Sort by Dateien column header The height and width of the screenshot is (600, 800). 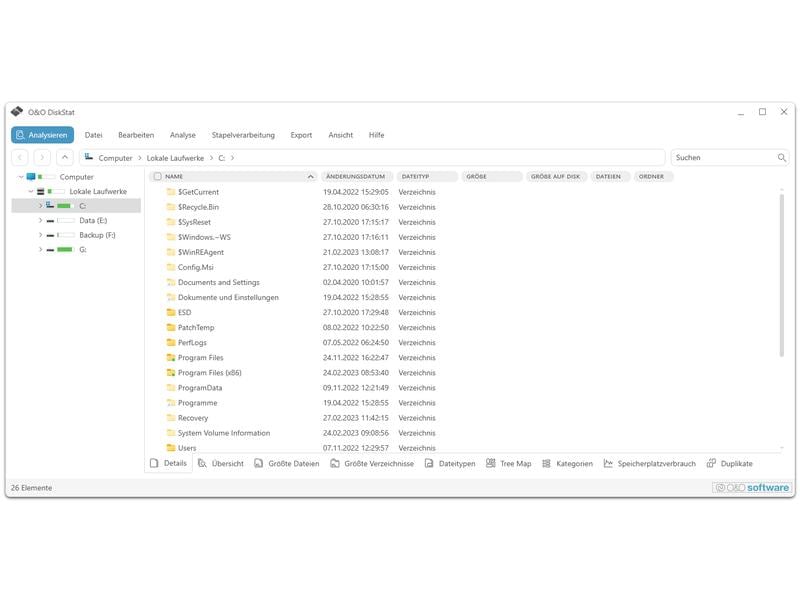610,177
